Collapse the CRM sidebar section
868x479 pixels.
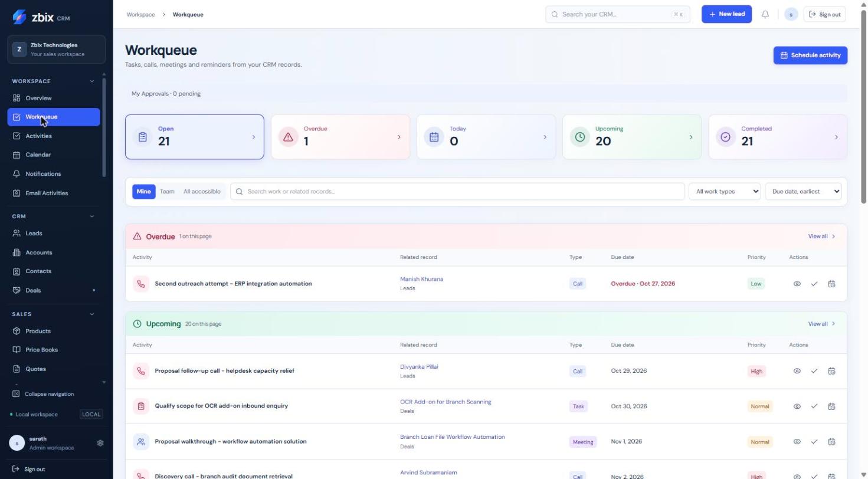(91, 216)
